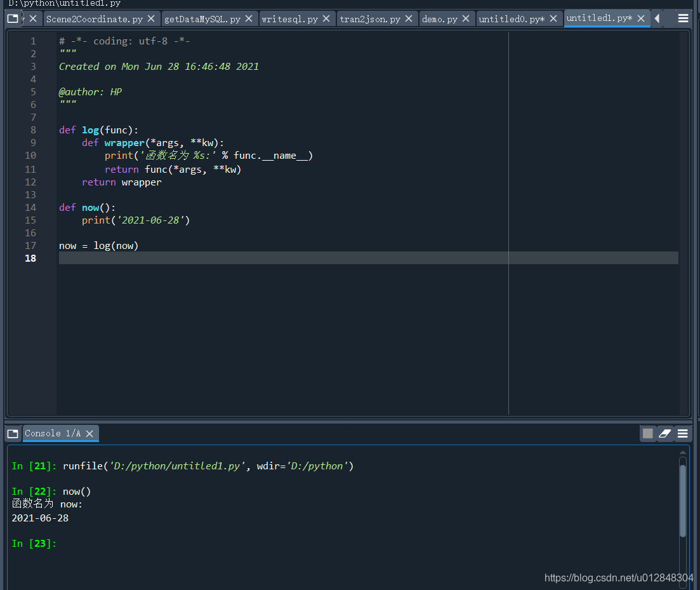Viewport: 700px width, 590px height.
Task: Click the 'return func(*args, **kw)' line
Action: pos(173,170)
